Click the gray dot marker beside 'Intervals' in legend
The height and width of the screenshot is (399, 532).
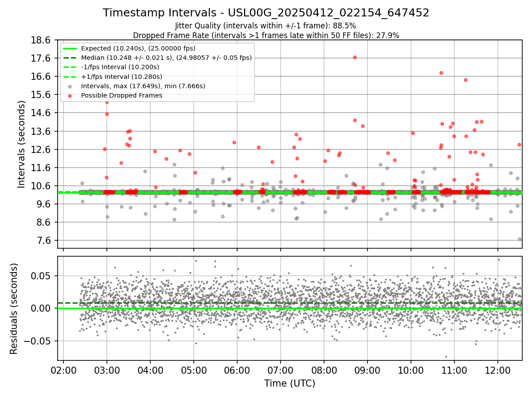[x=70, y=86]
